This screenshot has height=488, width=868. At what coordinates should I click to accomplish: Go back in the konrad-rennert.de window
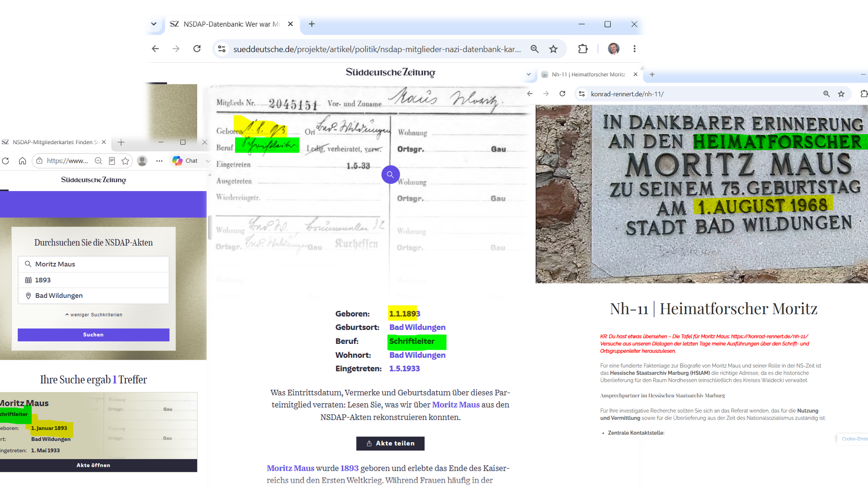click(x=530, y=94)
